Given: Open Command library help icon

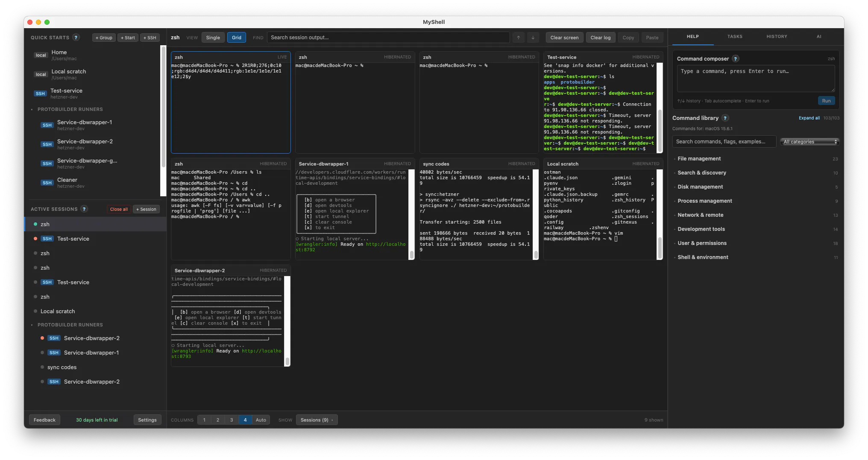Looking at the screenshot, I should tap(725, 118).
